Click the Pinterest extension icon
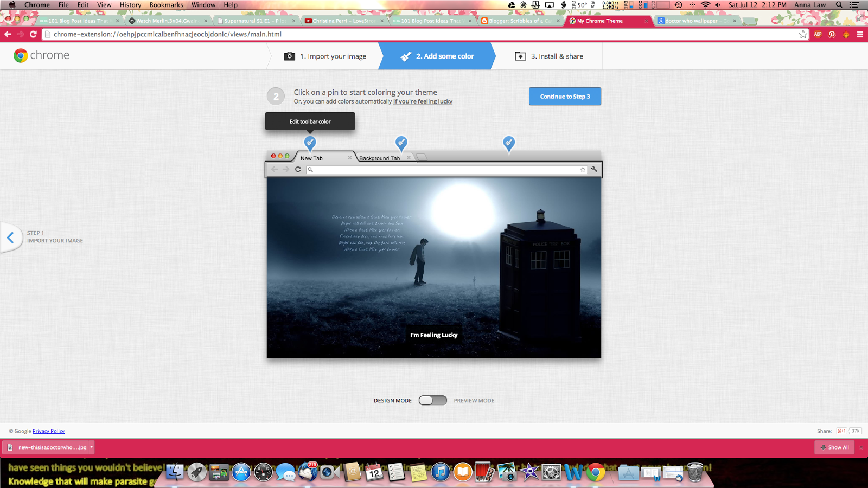868x488 pixels. 832,34
